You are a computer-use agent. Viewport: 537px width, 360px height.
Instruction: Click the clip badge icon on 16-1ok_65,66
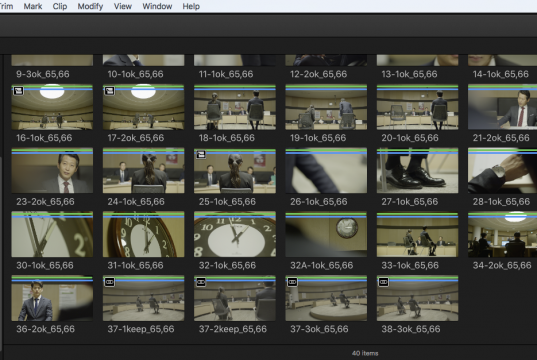[x=18, y=91]
